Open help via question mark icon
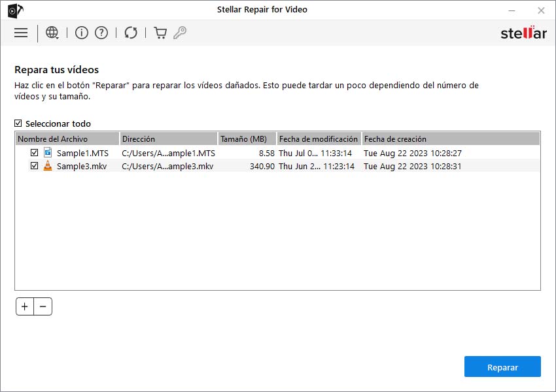556x392 pixels. pyautogui.click(x=101, y=33)
